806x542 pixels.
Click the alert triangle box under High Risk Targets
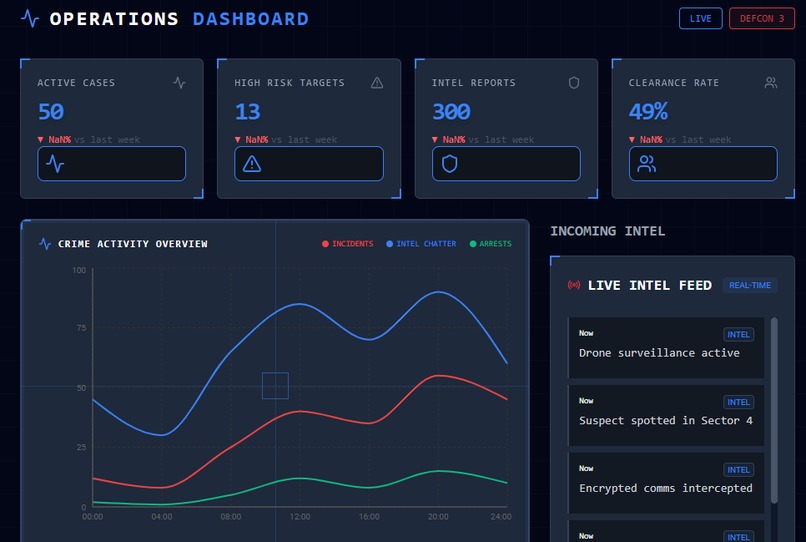pyautogui.click(x=309, y=164)
